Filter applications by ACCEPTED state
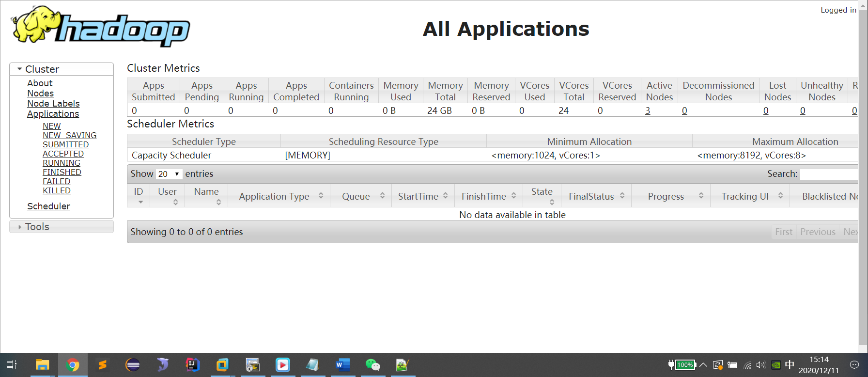 (x=63, y=154)
